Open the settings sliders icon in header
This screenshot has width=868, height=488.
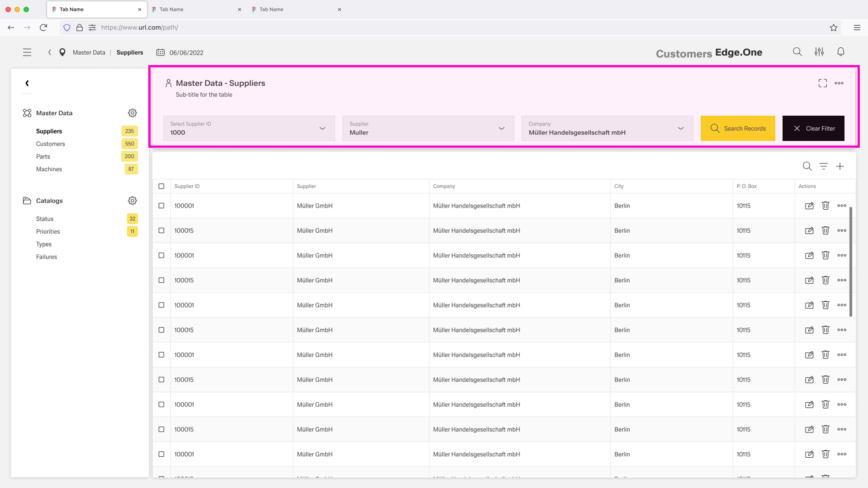[x=819, y=52]
